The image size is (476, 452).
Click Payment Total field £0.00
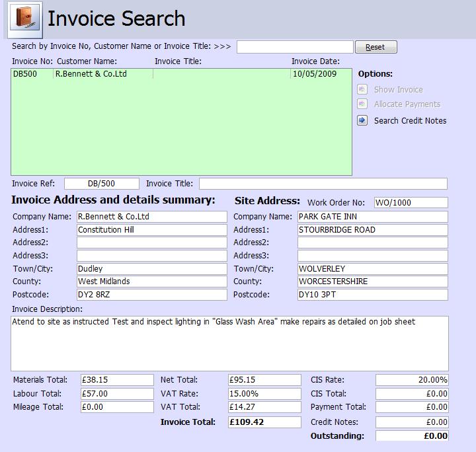412,407
